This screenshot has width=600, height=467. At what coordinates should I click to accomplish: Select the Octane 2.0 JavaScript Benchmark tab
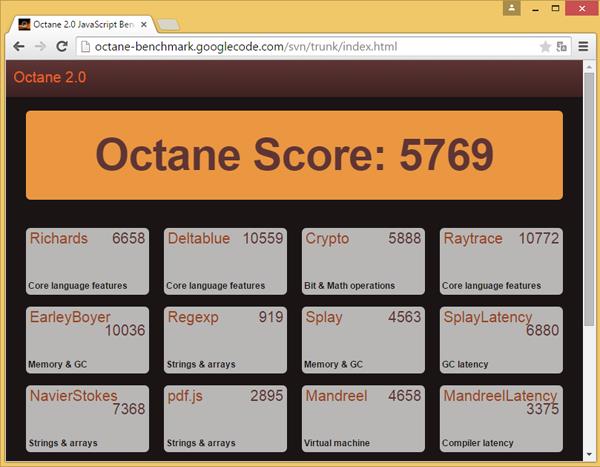82,24
